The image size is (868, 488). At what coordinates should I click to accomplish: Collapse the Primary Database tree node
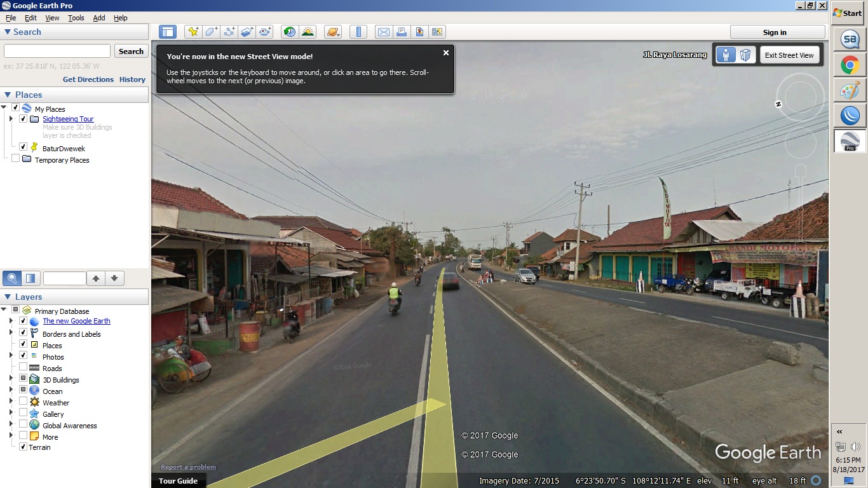(4, 309)
